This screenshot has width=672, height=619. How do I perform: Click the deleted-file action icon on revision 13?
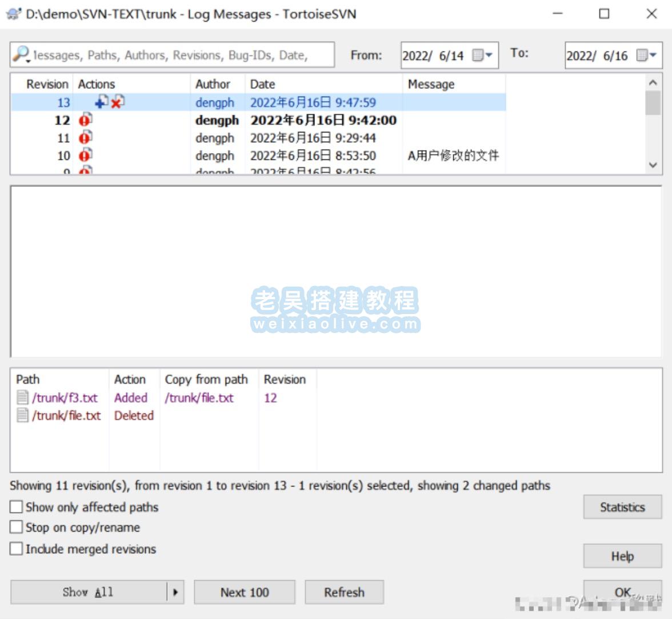click(x=118, y=102)
